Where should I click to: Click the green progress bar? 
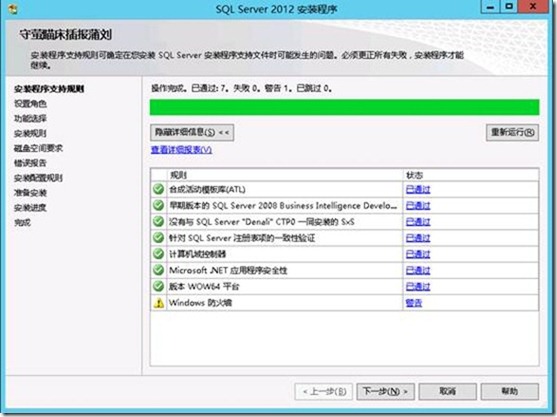pyautogui.click(x=344, y=107)
